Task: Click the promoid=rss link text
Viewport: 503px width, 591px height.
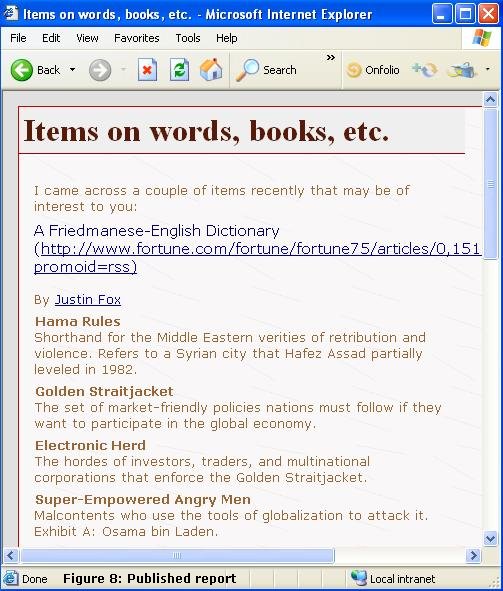Action: (85, 266)
